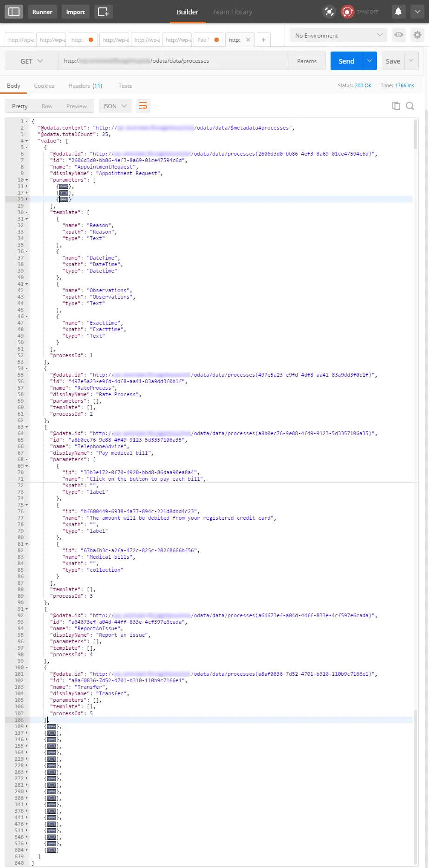Select the Pae request tab
Image resolution: width=429 pixels, height=868 pixels.
208,40
